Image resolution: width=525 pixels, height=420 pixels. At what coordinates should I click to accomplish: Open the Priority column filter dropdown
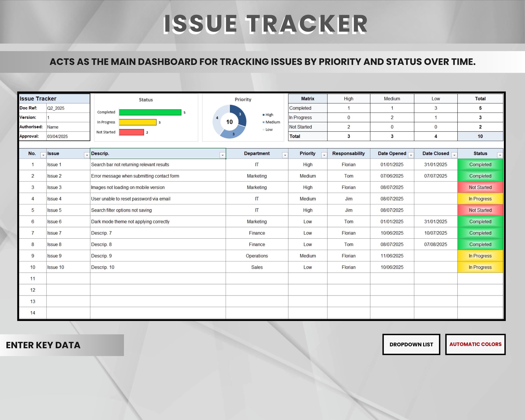(324, 155)
